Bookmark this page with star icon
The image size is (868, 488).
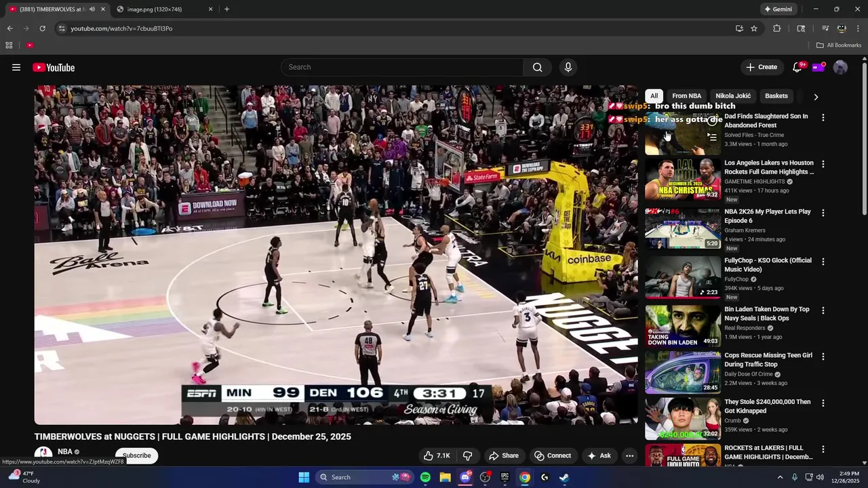754,28
